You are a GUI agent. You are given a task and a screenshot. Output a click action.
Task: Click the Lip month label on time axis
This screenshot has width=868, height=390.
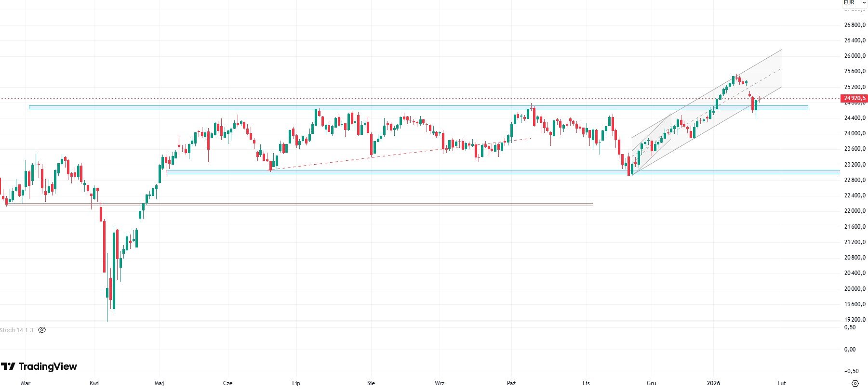point(296,383)
